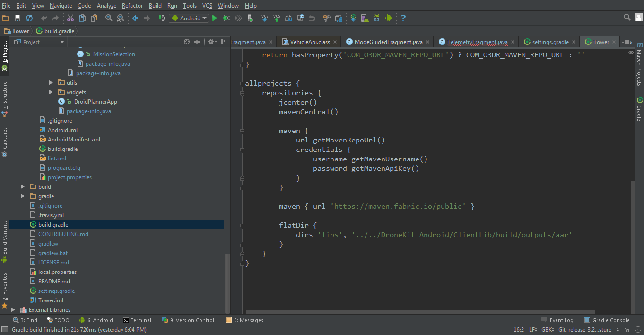
Task: Collapse all in Project view
Action: 197,42
